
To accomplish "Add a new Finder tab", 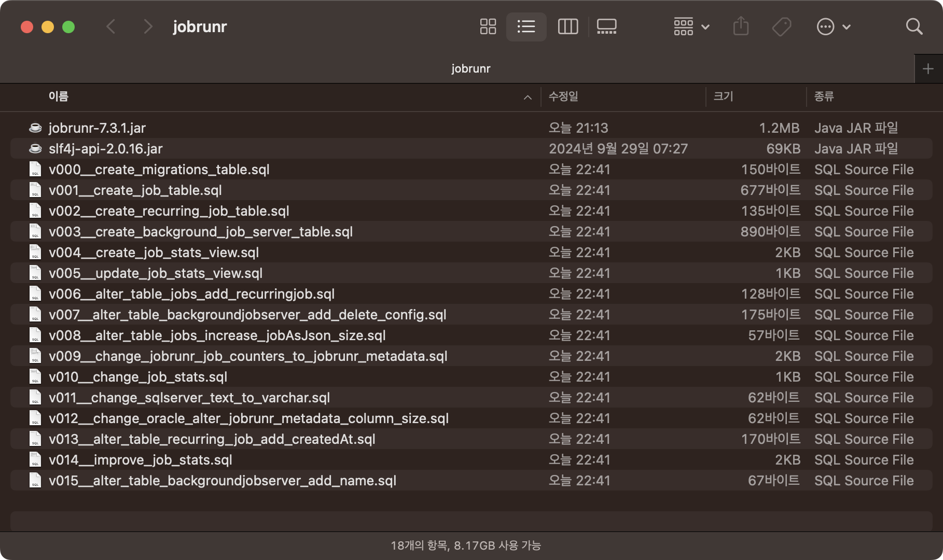I will [928, 68].
